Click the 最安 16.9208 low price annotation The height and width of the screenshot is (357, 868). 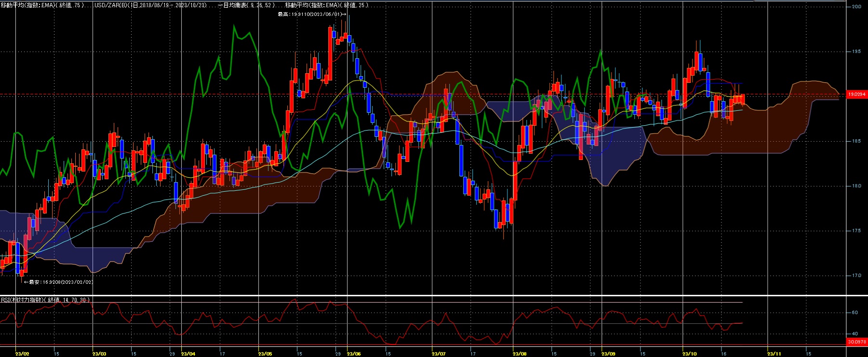58,282
